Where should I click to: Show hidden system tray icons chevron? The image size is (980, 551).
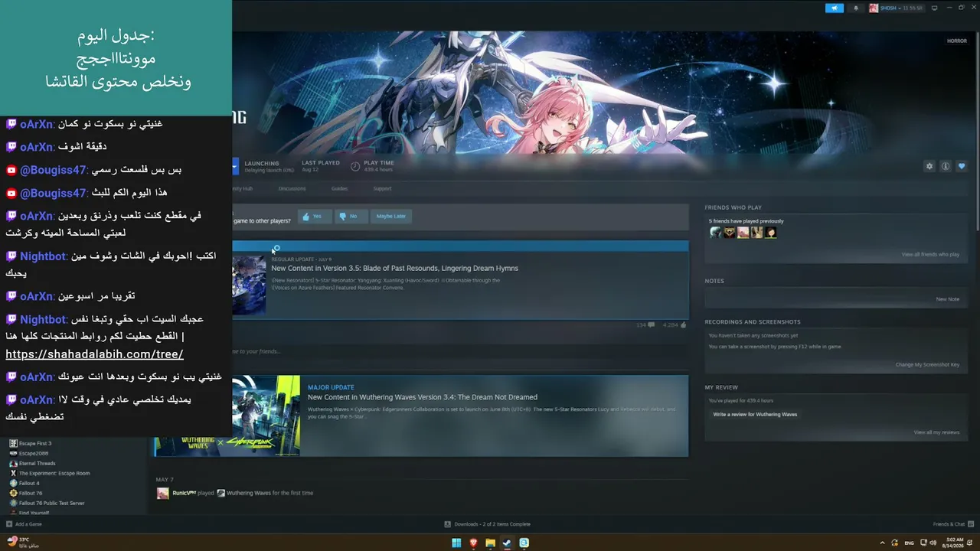click(x=883, y=543)
